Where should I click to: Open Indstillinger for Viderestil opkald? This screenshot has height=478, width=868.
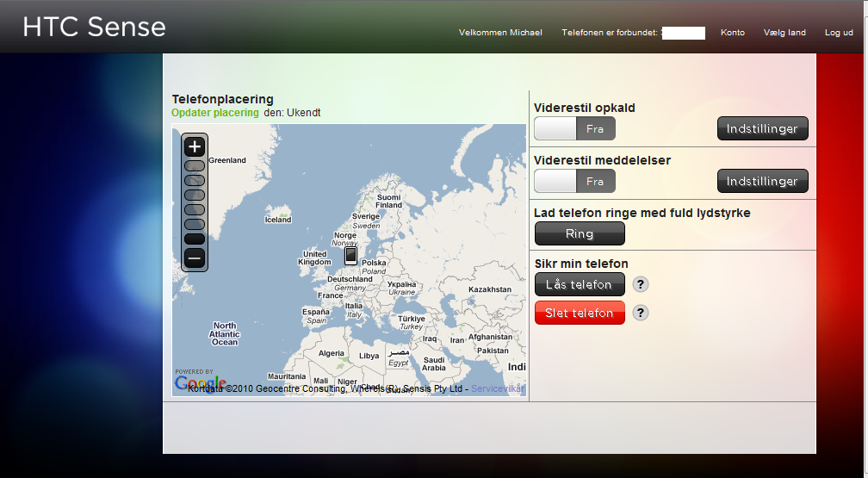click(763, 128)
